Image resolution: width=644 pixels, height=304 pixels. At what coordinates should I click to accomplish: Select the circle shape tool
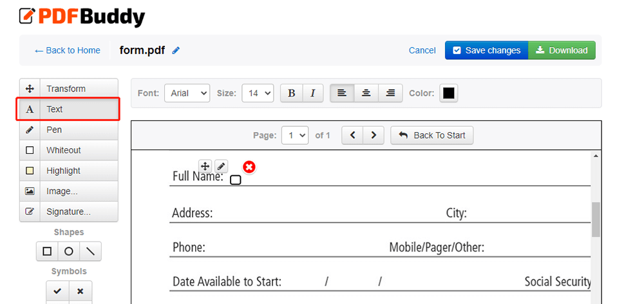69,251
